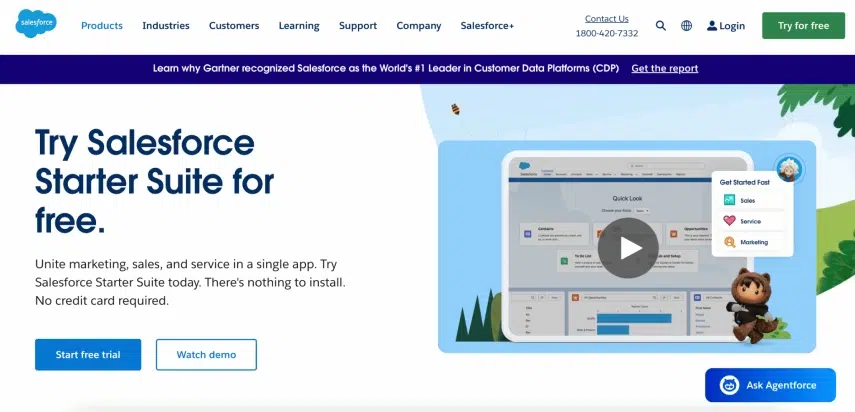The height and width of the screenshot is (412, 855).
Task: Open the Company menu
Action: (x=419, y=26)
